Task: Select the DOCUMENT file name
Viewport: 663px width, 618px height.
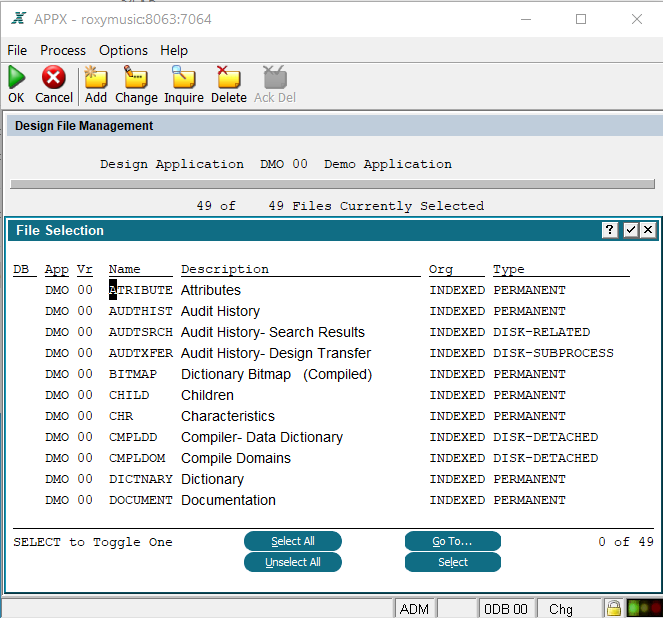Action: click(140, 500)
